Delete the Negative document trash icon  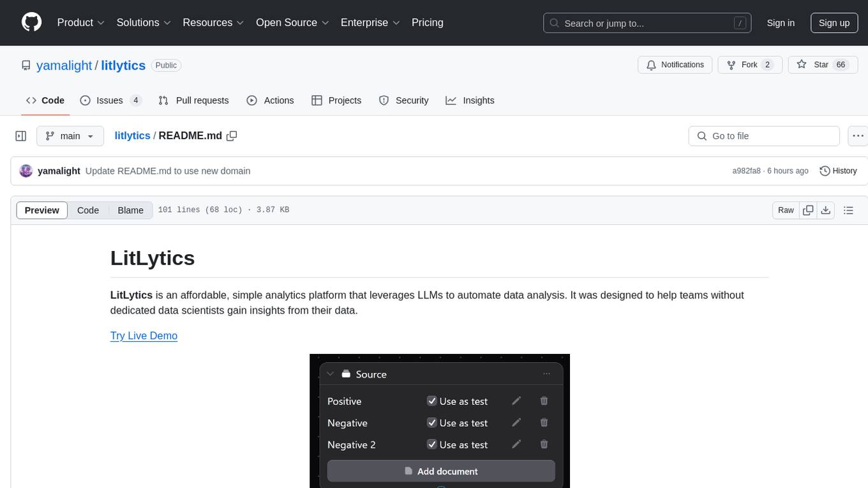tap(544, 423)
